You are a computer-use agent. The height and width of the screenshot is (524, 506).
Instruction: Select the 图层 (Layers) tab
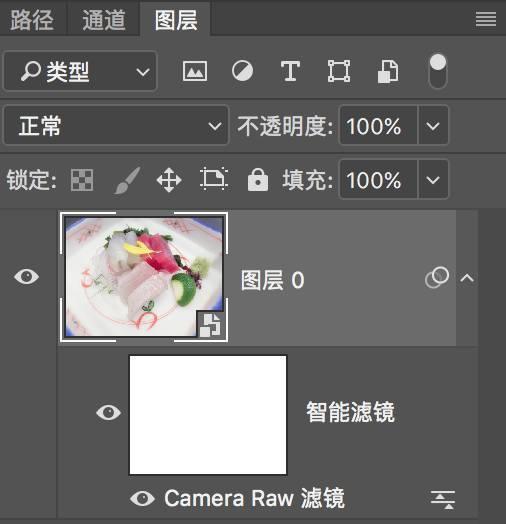[176, 19]
